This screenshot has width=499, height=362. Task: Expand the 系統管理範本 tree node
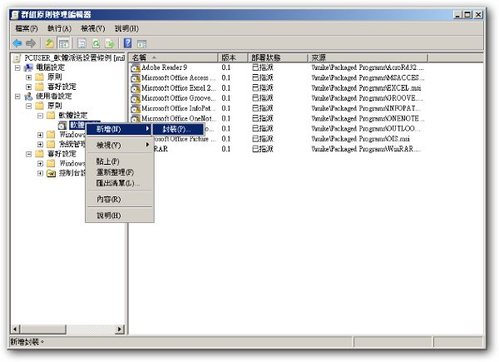coord(40,144)
